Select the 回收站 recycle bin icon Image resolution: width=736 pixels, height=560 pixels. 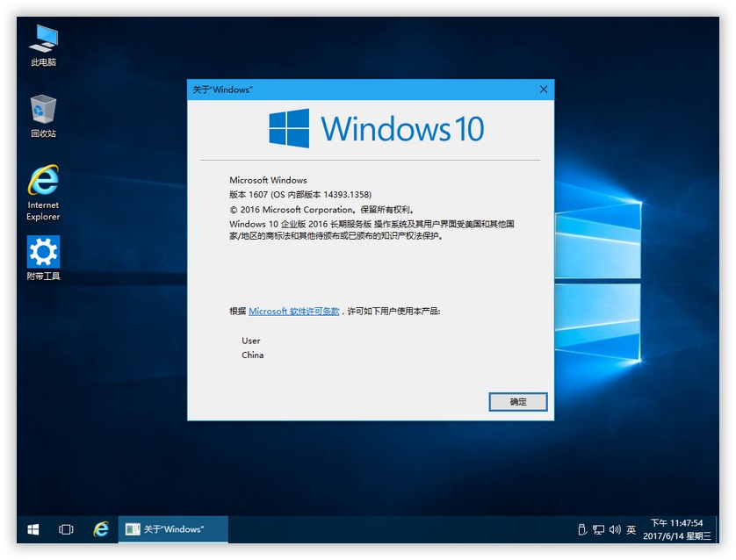coord(43,116)
